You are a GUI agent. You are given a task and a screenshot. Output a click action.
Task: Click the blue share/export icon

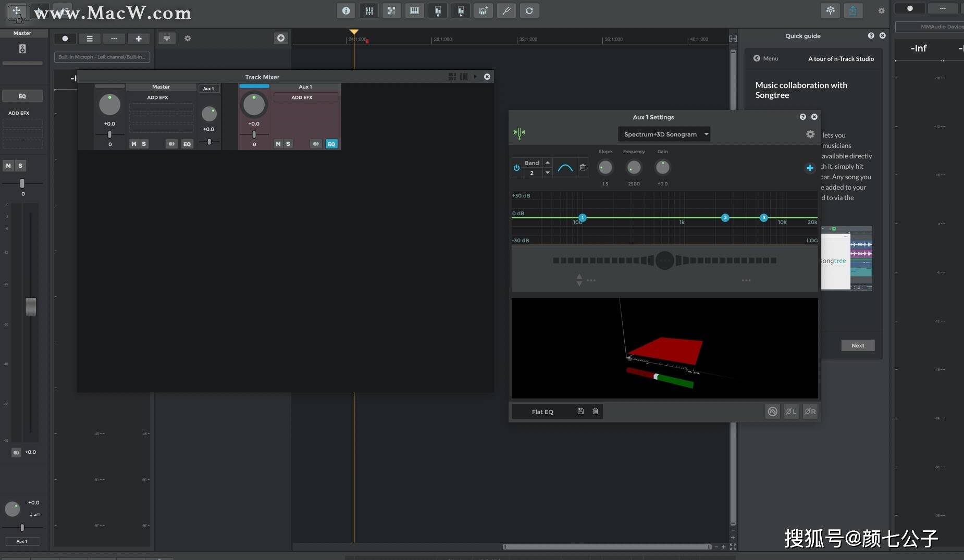click(x=853, y=10)
